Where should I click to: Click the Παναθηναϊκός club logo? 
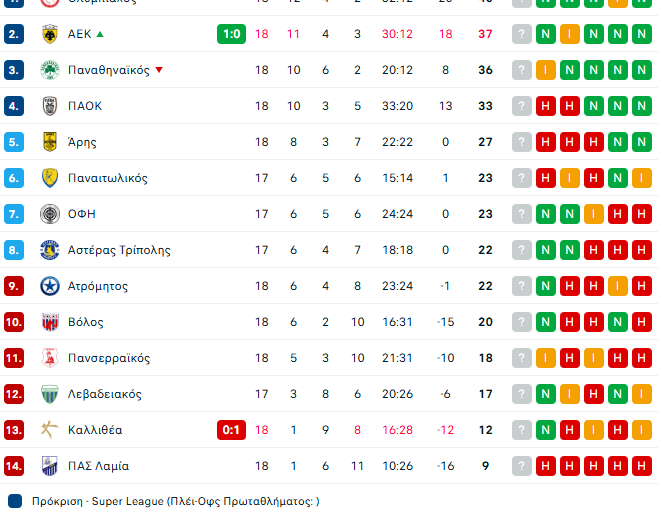[49, 70]
